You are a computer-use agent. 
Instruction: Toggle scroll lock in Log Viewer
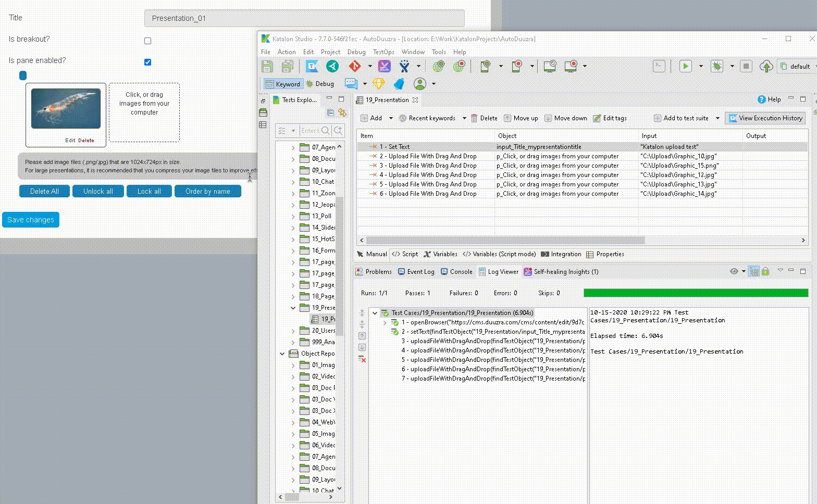pos(765,271)
